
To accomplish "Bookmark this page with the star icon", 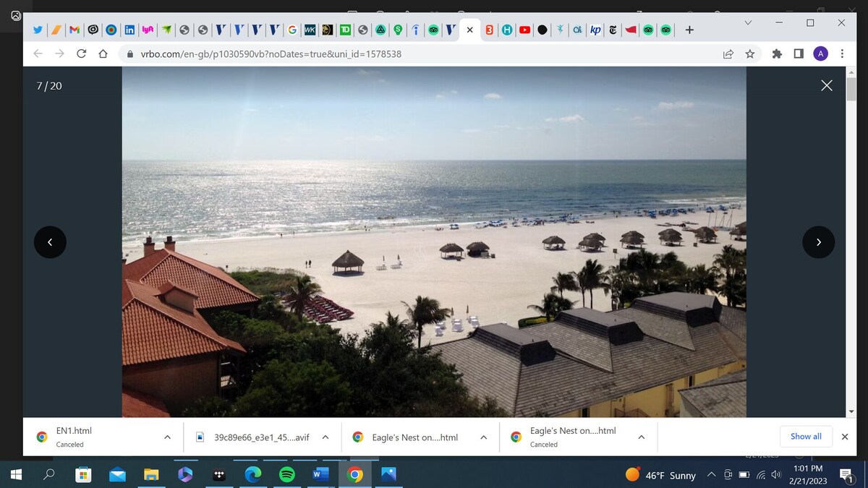I will (750, 53).
